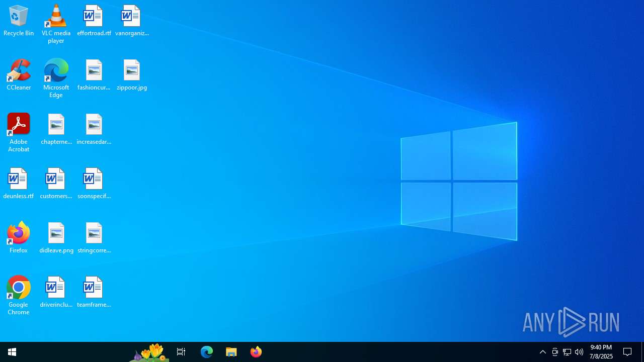
Task: Select the soonspecif... Word document icon
Action: 94,184
